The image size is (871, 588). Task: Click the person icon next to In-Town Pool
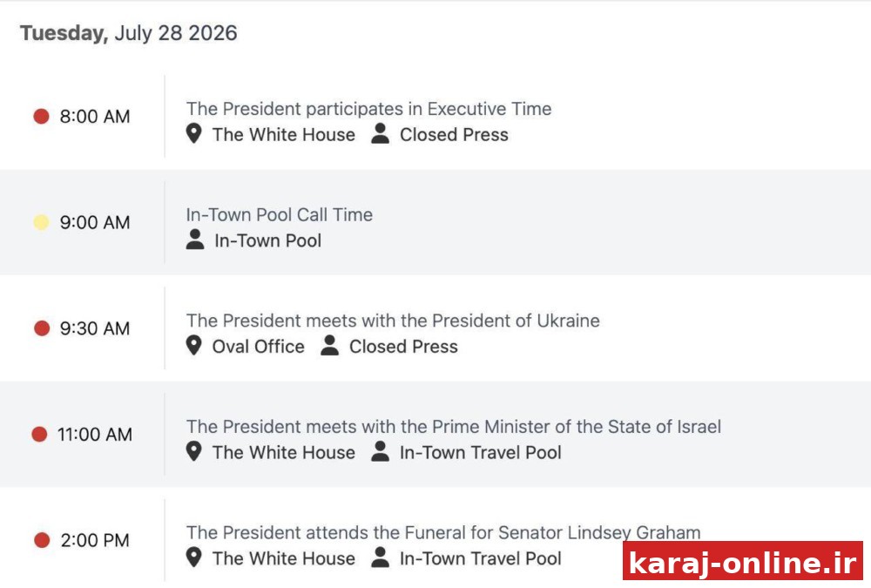point(195,240)
